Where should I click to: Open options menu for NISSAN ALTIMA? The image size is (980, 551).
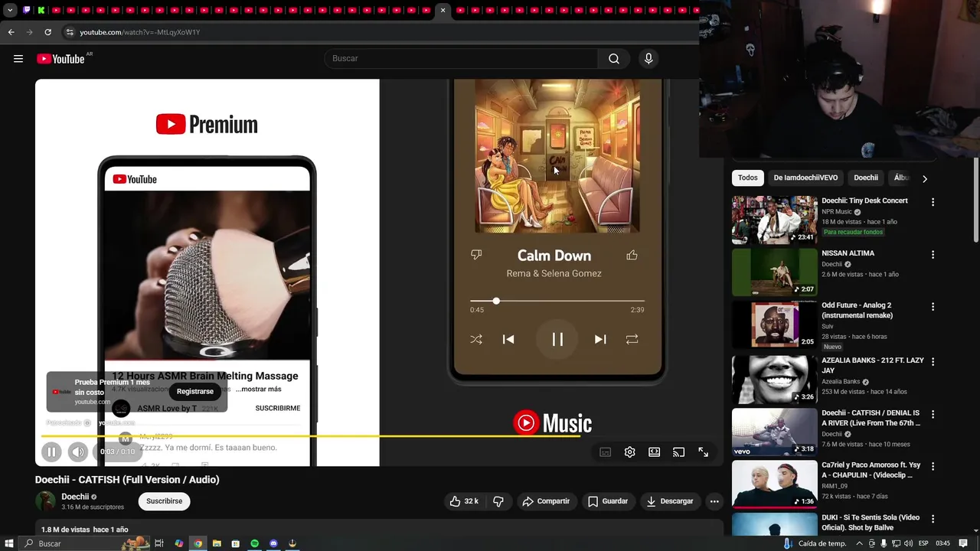(933, 254)
